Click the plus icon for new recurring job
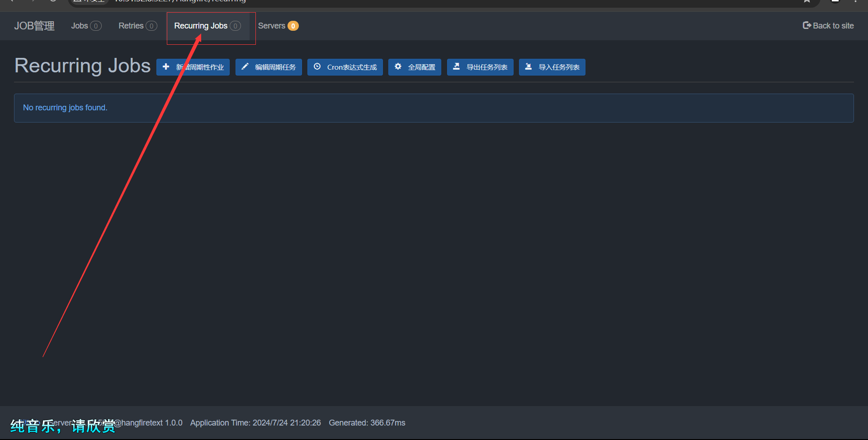This screenshot has height=440, width=868. pos(166,66)
